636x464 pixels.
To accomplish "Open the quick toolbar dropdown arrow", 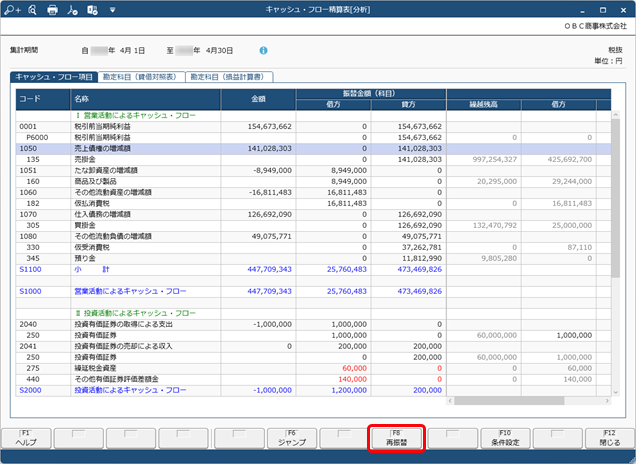I will (x=112, y=10).
